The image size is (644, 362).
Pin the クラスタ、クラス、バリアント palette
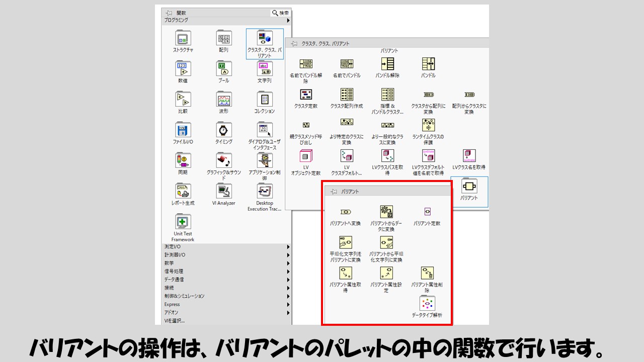point(294,44)
